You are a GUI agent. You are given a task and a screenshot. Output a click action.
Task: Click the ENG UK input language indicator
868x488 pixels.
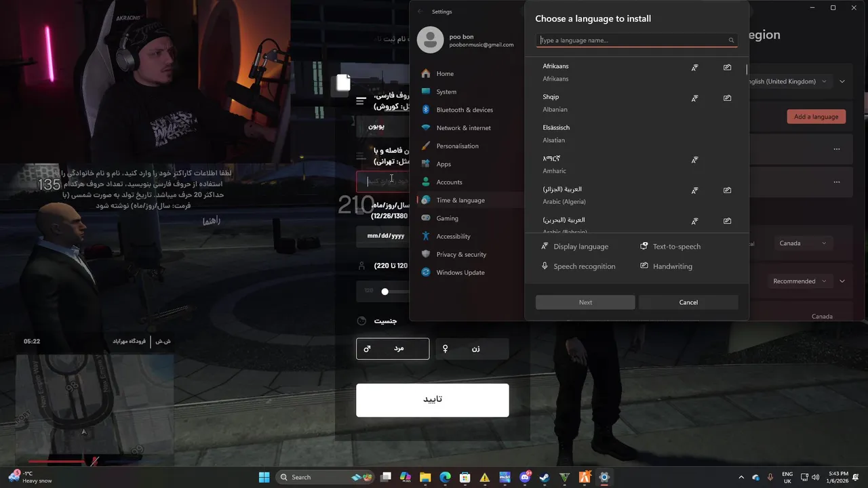click(787, 477)
